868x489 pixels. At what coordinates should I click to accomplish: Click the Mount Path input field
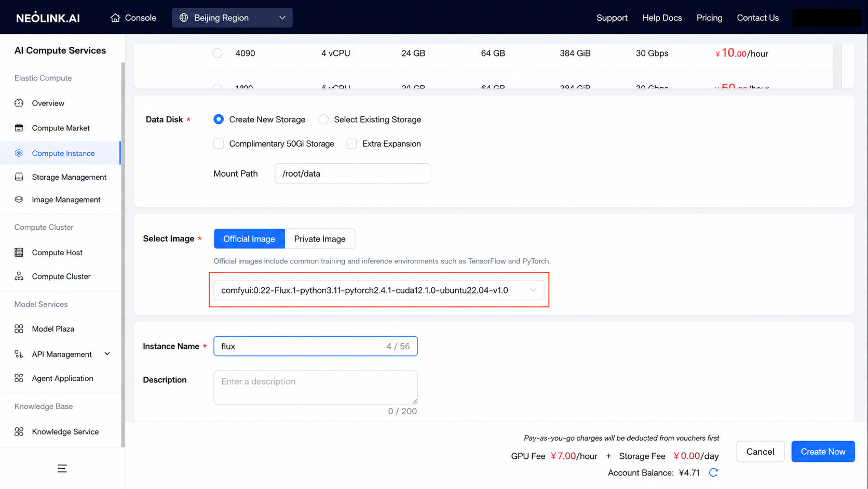(352, 174)
